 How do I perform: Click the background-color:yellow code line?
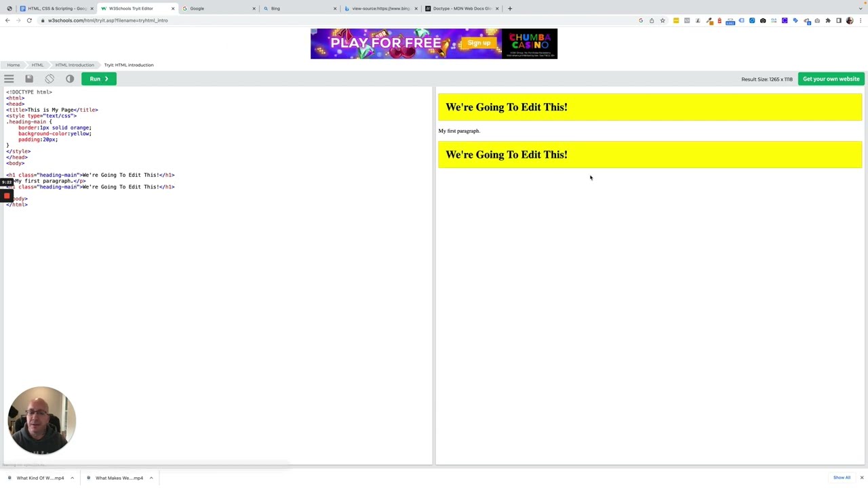[55, 134]
